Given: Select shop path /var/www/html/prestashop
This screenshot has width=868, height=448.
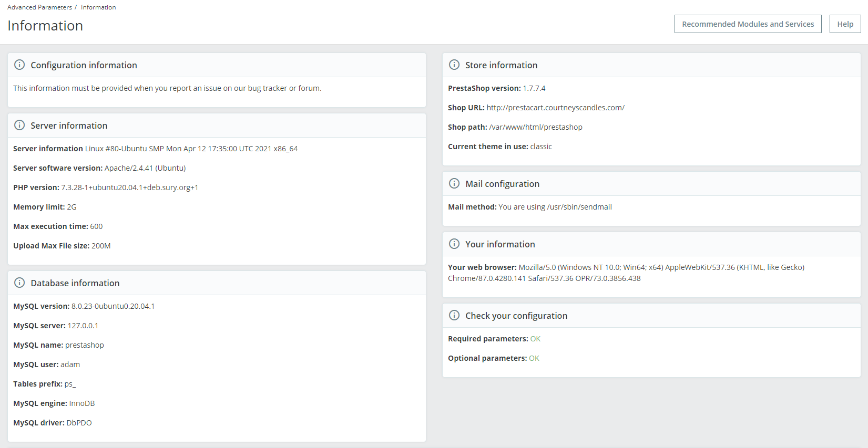Looking at the screenshot, I should 536,127.
